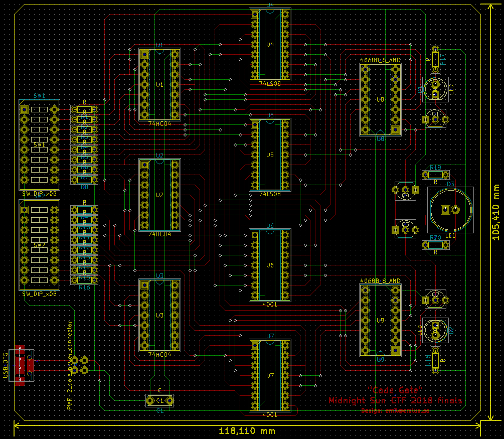This screenshot has height=439, width=504.
Task: Select the J1 USB_OTG connector
Action: (x=20, y=365)
